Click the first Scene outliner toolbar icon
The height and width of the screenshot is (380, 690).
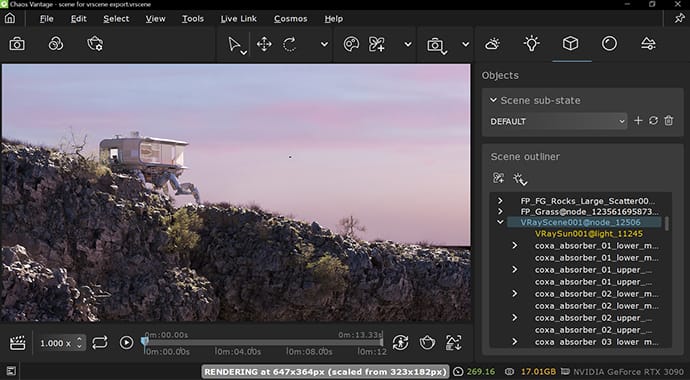(498, 178)
